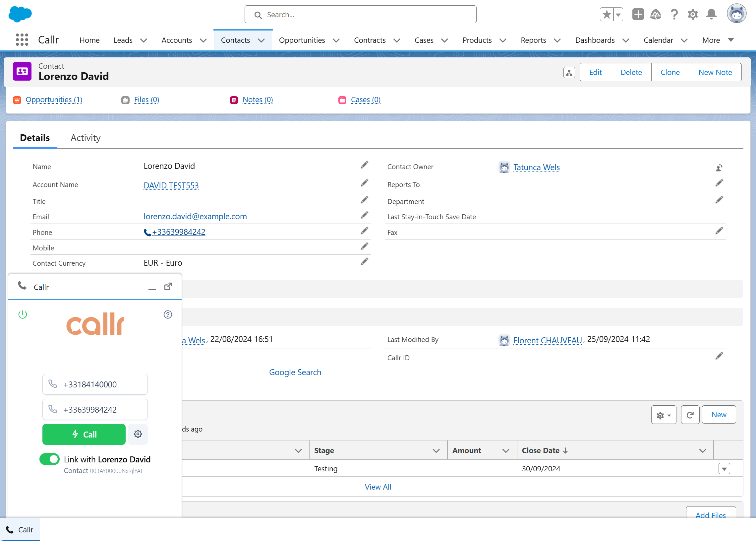The width and height of the screenshot is (756, 541).
Task: Click the Callr power status icon
Action: point(23,314)
